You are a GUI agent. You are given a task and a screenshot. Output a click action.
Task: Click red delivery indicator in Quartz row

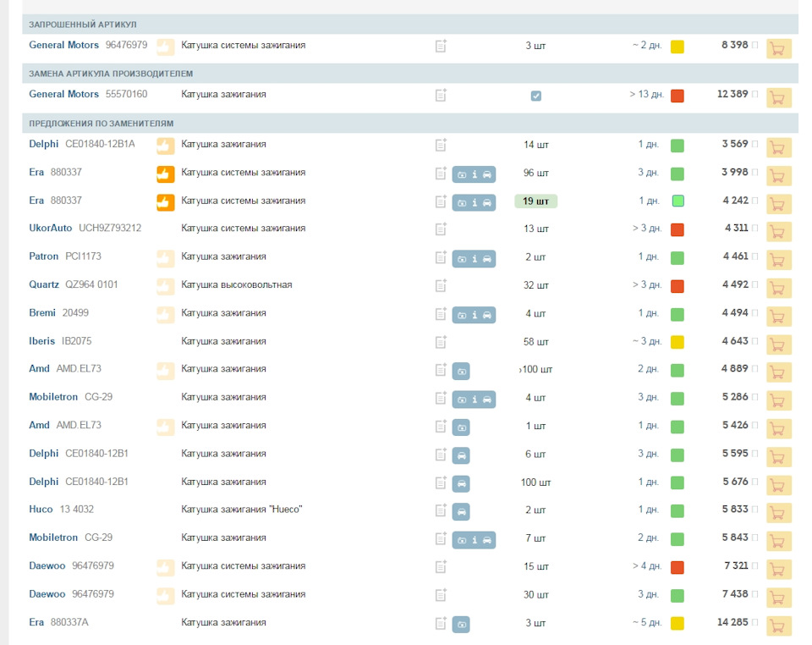(x=678, y=286)
